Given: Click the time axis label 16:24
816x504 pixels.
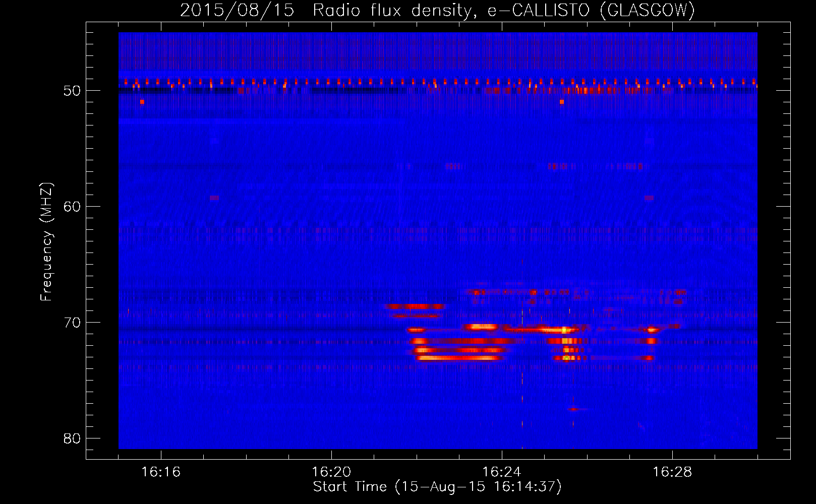Looking at the screenshot, I should coord(502,472).
